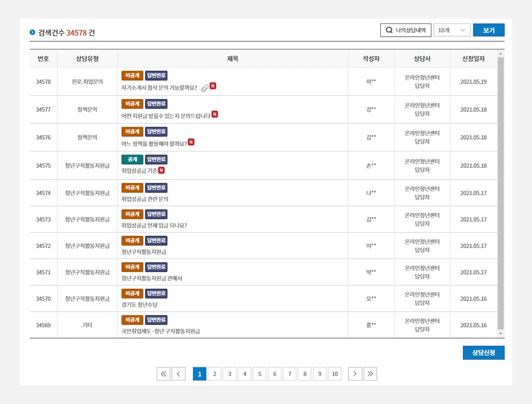Open post 자기소개서 첨삭 문의 가능할까요?
This screenshot has width=532, height=404.
click(x=159, y=88)
